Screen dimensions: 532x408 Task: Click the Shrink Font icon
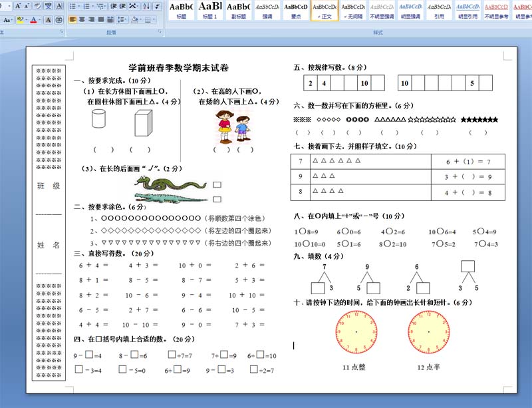tap(27, 6)
